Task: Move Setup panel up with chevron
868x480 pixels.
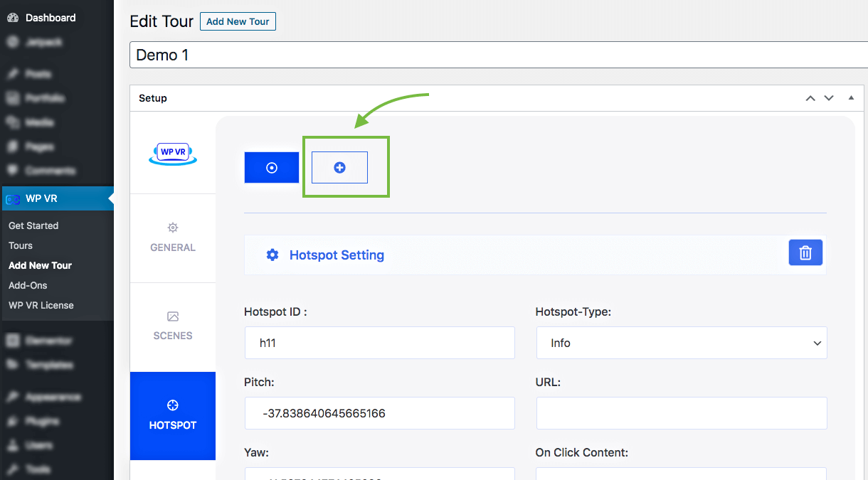Action: (x=810, y=98)
